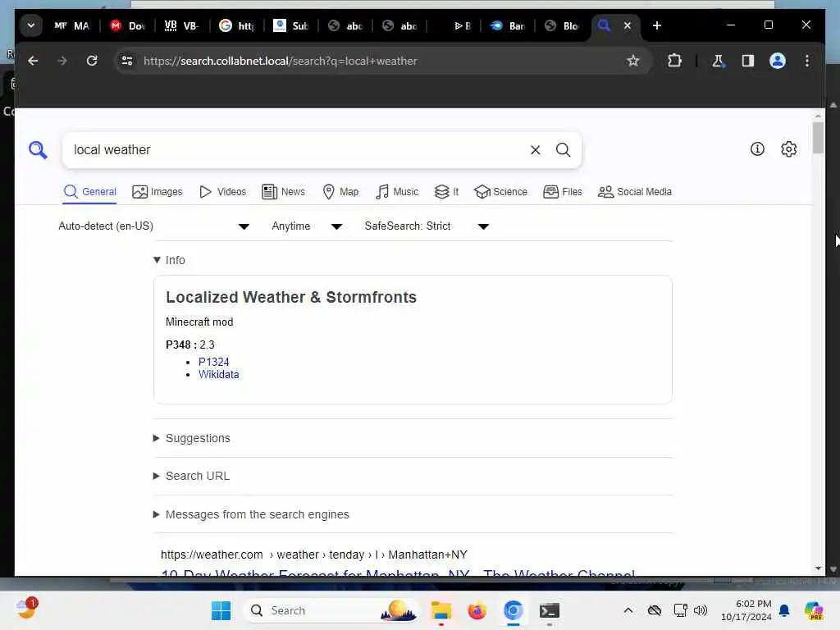Open File Explorer from taskbar
Viewport: 840px width, 630px height.
click(441, 610)
